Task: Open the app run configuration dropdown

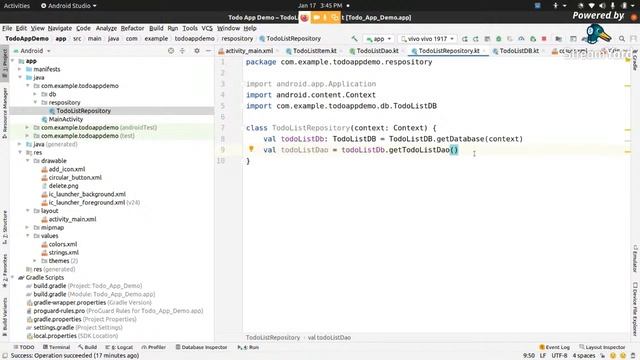Action: click(379, 39)
